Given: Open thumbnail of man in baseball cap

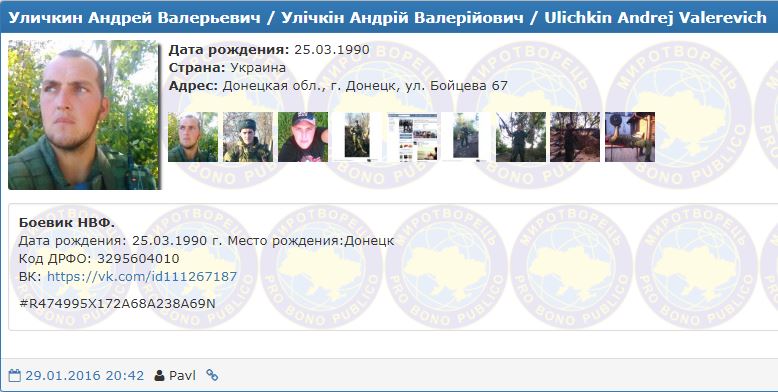Looking at the screenshot, I should click(303, 137).
